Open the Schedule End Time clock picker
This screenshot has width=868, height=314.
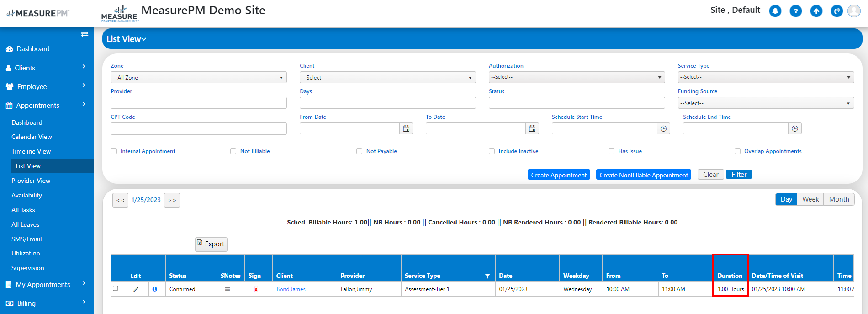795,129
